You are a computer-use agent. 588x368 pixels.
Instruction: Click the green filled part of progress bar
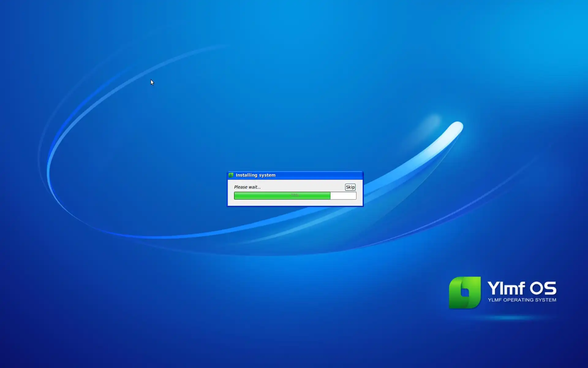pyautogui.click(x=263, y=196)
